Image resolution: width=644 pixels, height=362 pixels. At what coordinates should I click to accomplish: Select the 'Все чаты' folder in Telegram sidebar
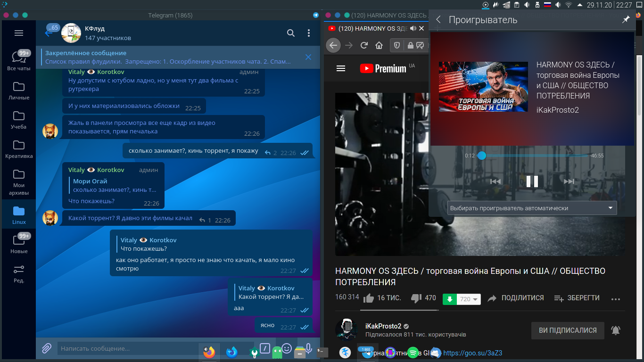tap(18, 60)
